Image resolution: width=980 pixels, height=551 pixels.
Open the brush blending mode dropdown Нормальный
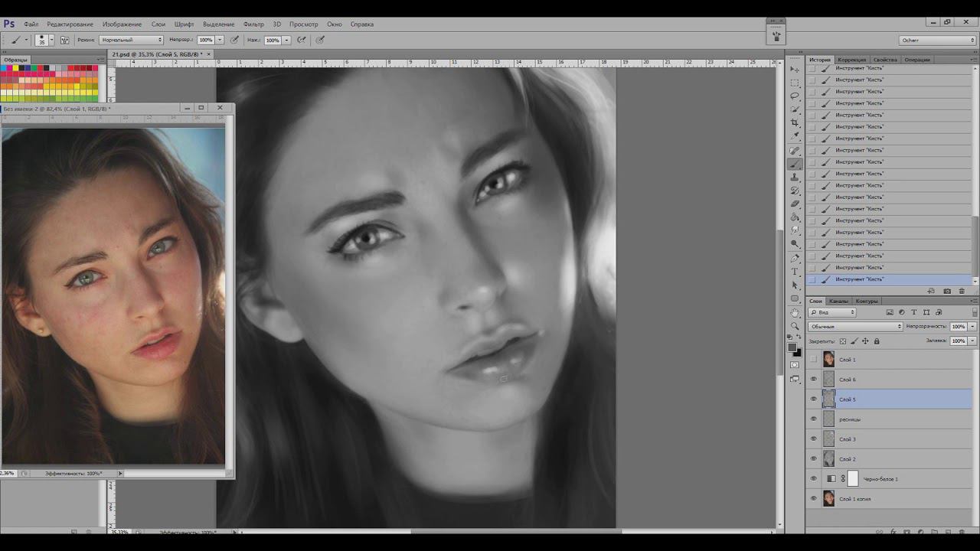(131, 40)
